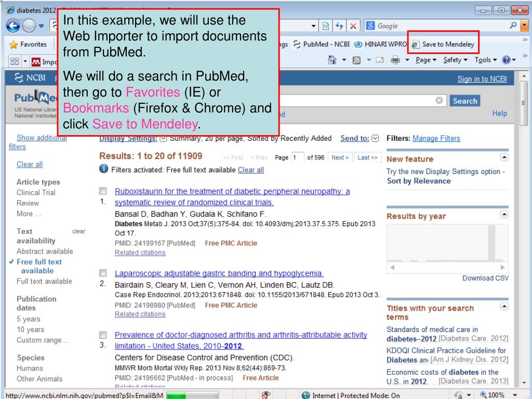Click the Stop loading red X icon
The image size is (532, 399).
click(x=353, y=26)
